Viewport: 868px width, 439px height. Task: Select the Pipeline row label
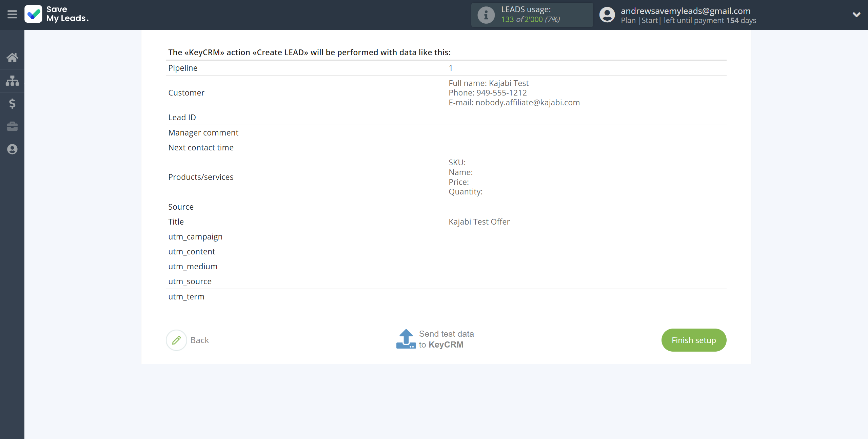point(183,68)
